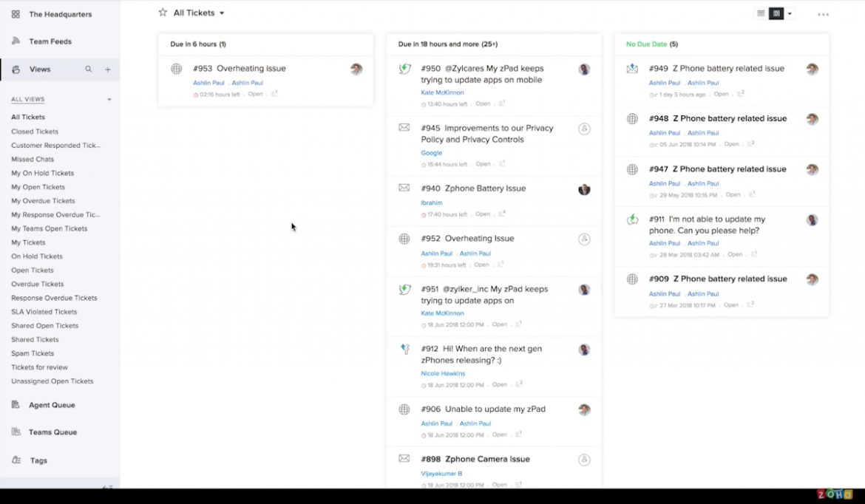The image size is (865, 504).
Task: Click the Twitter channel icon on ticket #912
Action: click(x=404, y=349)
